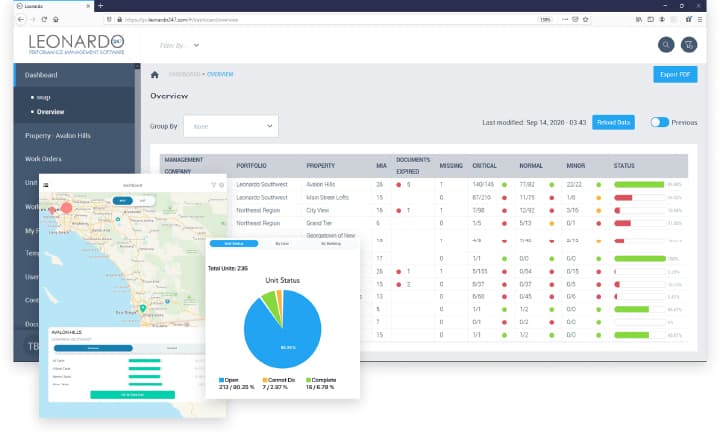The image size is (720, 434).
Task: Open the browser zoom level indicator in address bar
Action: (545, 18)
